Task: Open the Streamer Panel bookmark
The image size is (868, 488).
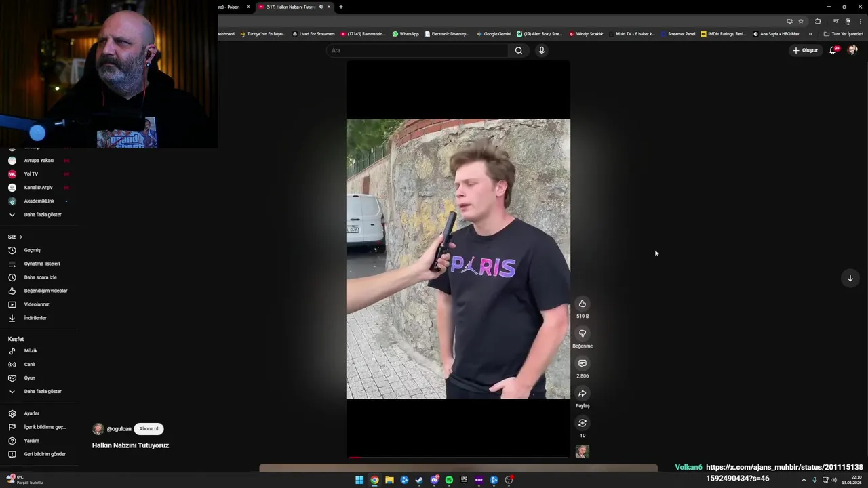Action: coord(678,34)
